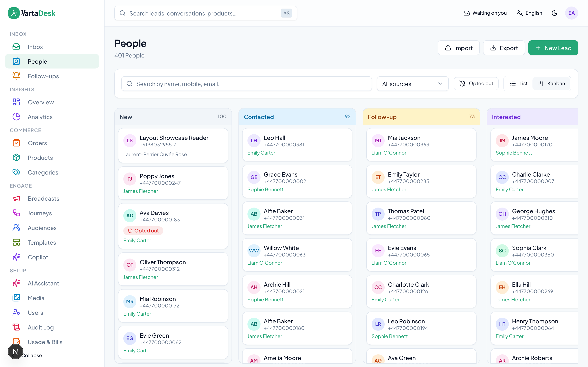The height and width of the screenshot is (367, 588).
Task: Click the Categories tags icon
Action: [16, 172]
